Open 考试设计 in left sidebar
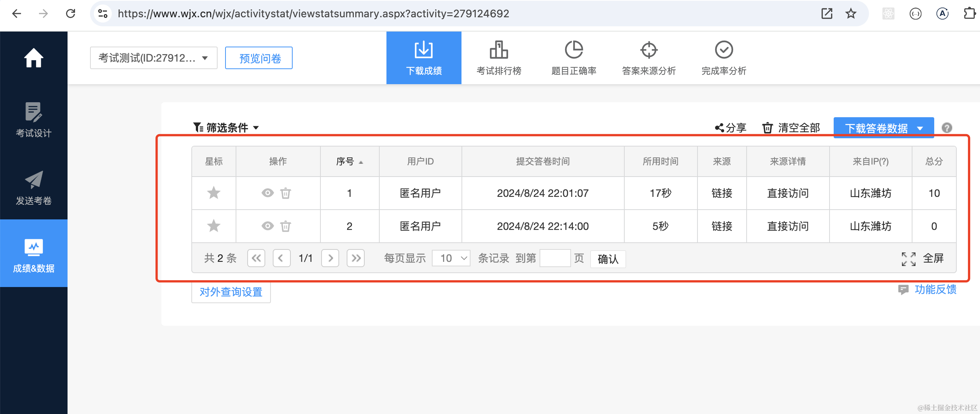Screen dimensions: 980x414 click(x=33, y=119)
